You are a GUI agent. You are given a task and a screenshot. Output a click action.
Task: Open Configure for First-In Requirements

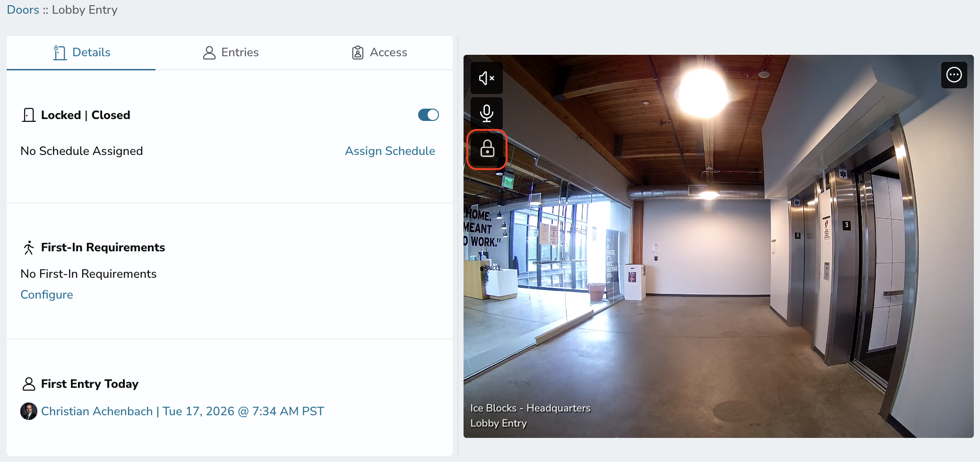tap(47, 295)
